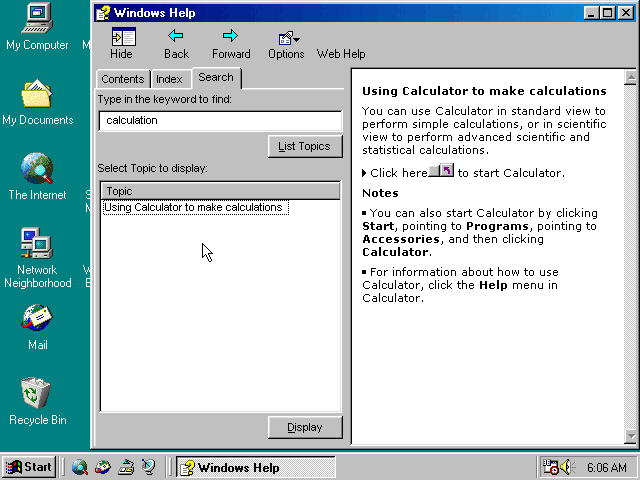The width and height of the screenshot is (640, 480).
Task: Click the 'Notes' heading in help pane
Action: (380, 193)
